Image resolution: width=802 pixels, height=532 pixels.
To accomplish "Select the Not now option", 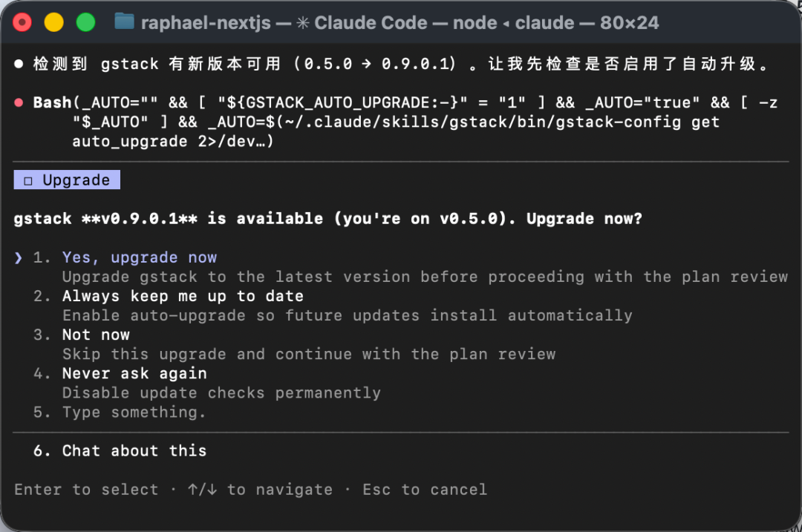I will click(96, 335).
